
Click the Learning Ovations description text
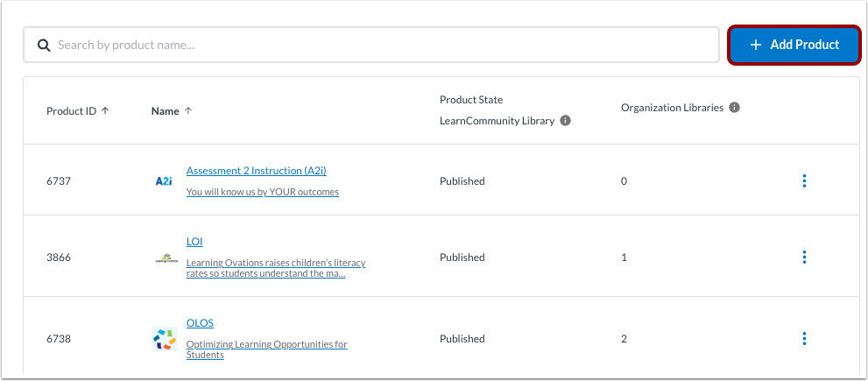click(x=275, y=268)
